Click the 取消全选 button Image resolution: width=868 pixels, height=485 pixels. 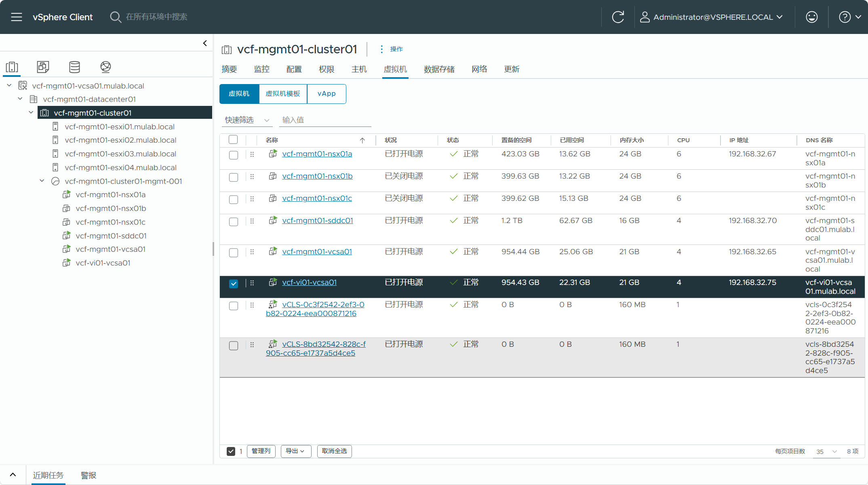(x=334, y=451)
